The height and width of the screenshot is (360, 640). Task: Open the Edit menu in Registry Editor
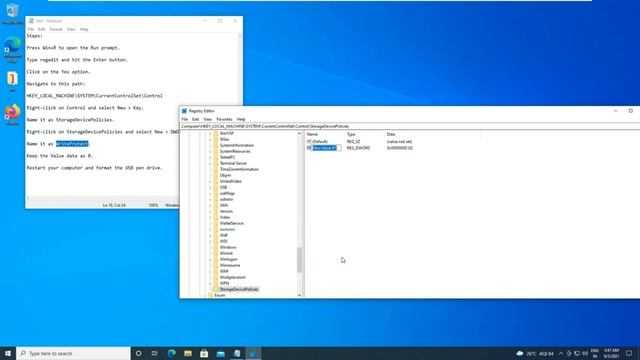[196, 119]
